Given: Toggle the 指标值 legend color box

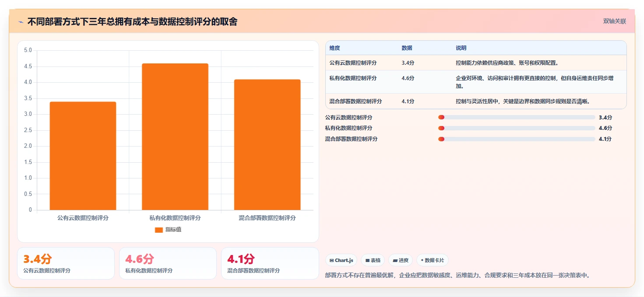Looking at the screenshot, I should (x=159, y=230).
